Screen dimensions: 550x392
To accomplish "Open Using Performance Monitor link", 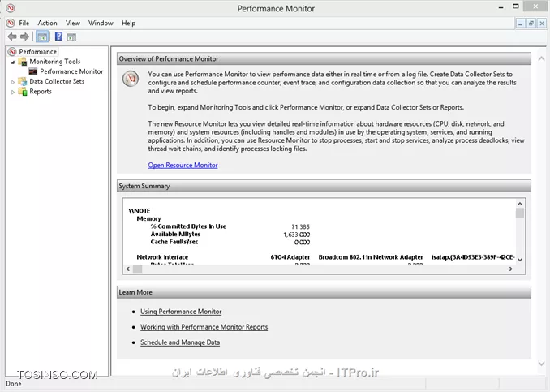I will coord(181,312).
